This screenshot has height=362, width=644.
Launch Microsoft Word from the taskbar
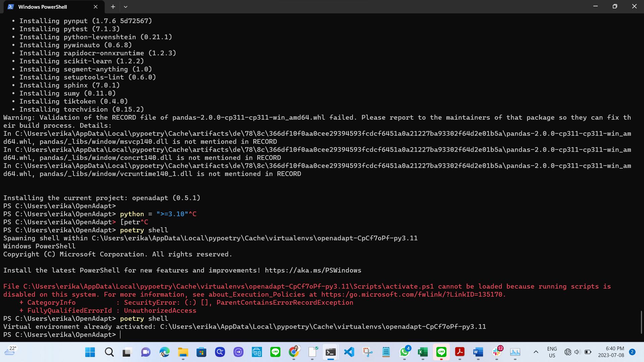(478, 352)
